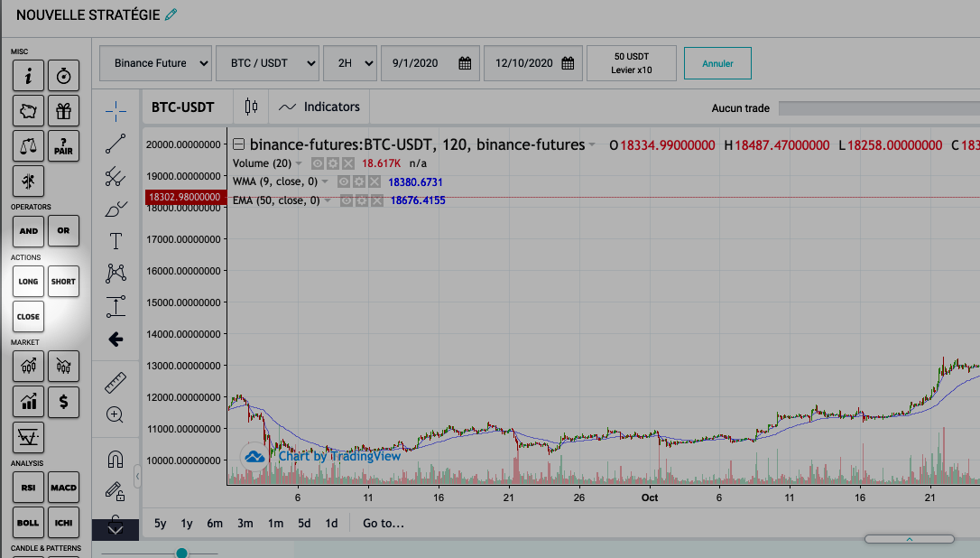Add the balance scales block
The width and height of the screenshot is (980, 558).
28,146
